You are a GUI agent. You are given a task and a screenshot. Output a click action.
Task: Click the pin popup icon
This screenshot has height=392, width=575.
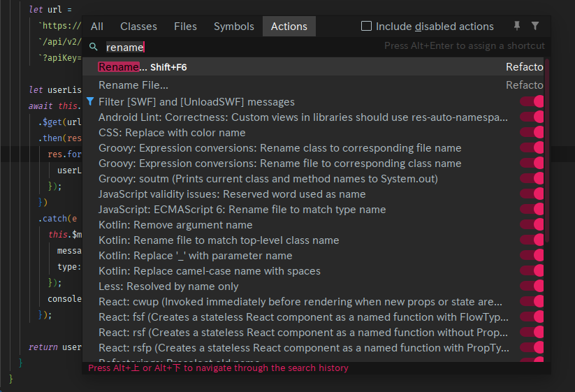coord(517,26)
